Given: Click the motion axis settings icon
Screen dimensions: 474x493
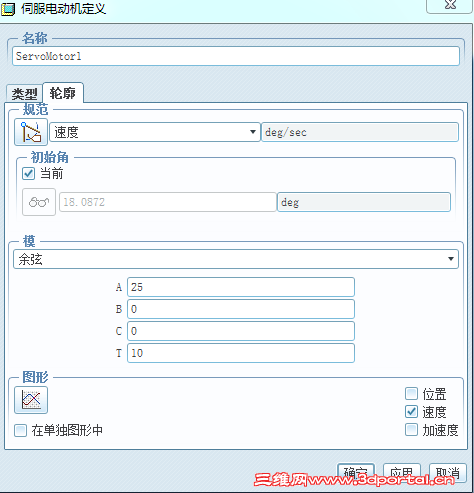Looking at the screenshot, I should (x=31, y=132).
